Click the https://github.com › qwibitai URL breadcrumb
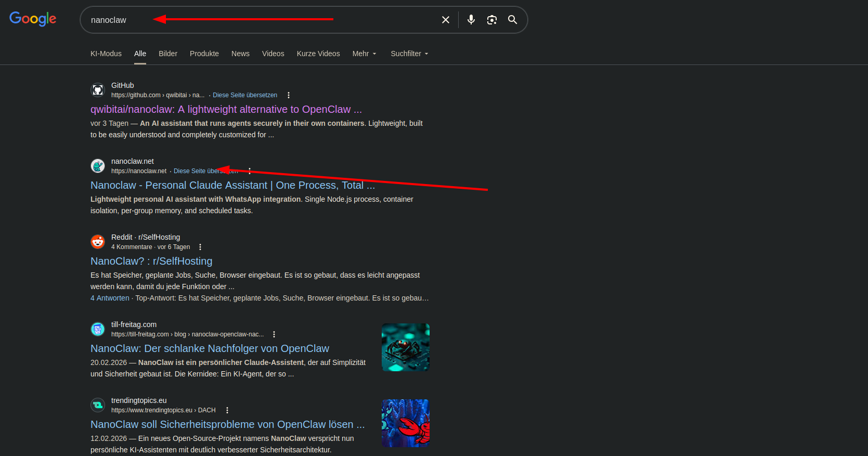 (158, 95)
